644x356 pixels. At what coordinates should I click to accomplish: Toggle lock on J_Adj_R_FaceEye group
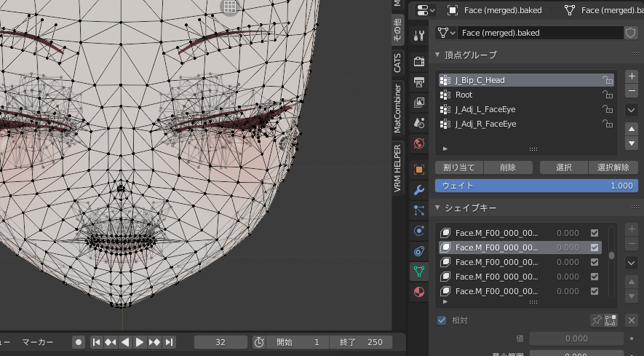(x=608, y=124)
